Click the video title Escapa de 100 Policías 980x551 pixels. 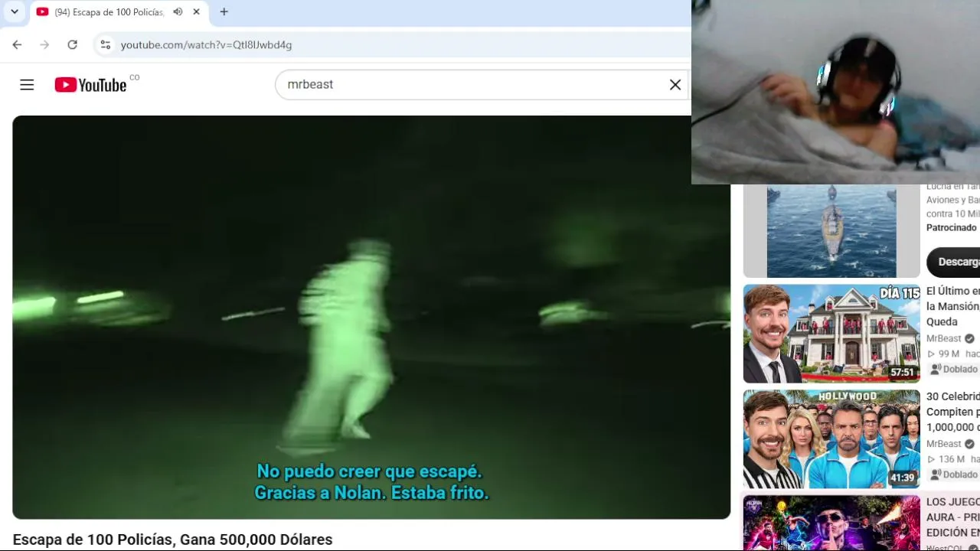coord(173,540)
